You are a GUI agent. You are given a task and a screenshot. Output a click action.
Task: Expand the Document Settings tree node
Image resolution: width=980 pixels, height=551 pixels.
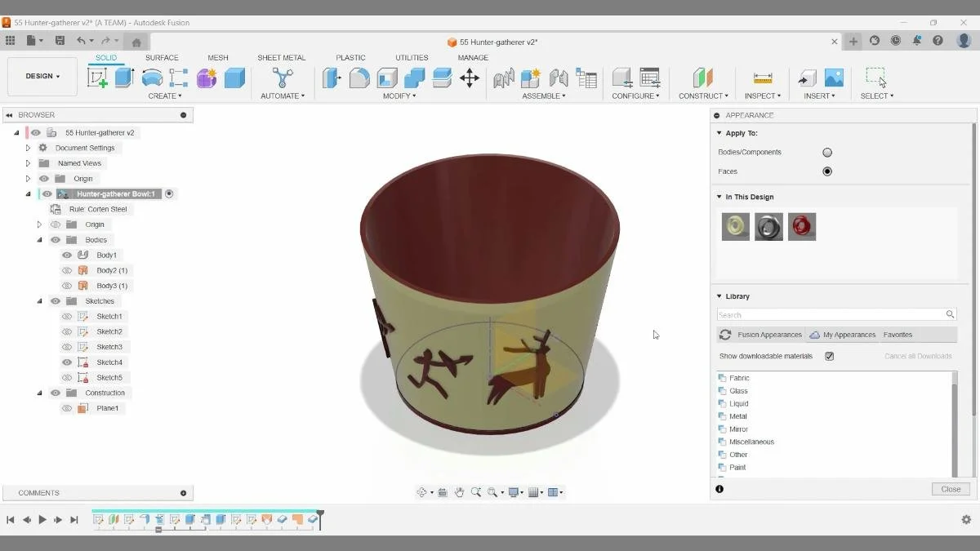click(26, 148)
